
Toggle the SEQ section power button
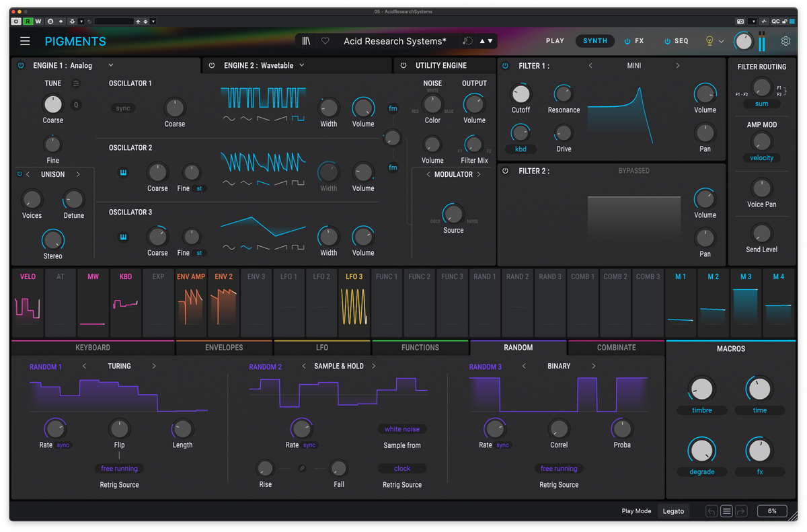tap(668, 41)
